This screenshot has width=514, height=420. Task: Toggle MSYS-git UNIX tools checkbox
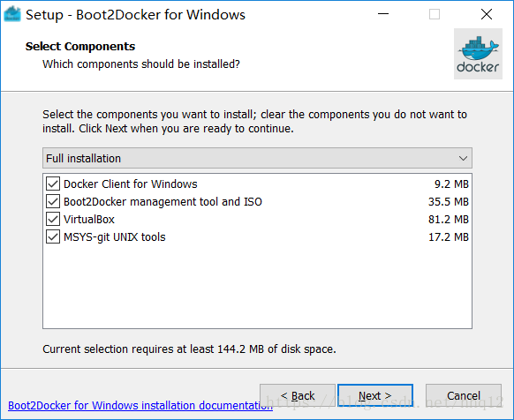(53, 236)
